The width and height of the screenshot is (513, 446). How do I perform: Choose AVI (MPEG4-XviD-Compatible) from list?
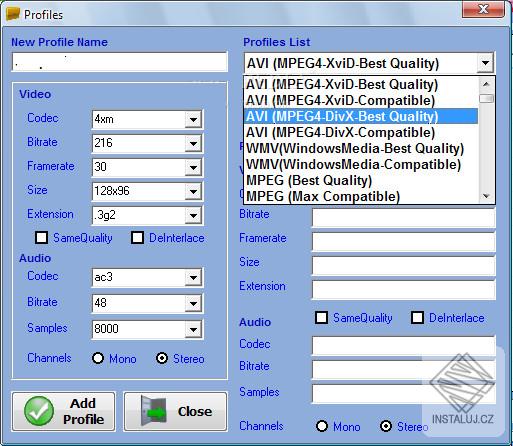click(361, 100)
